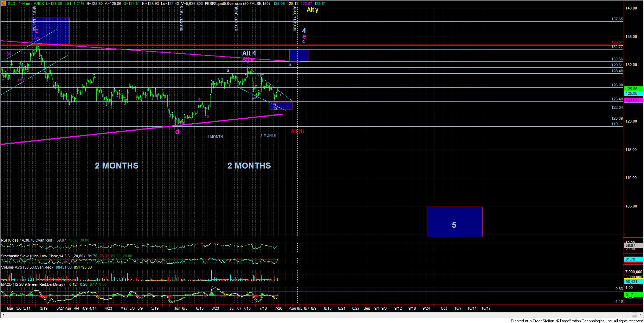Click the orange C chart status icon
The width and height of the screenshot is (644, 323).
pos(3,4)
